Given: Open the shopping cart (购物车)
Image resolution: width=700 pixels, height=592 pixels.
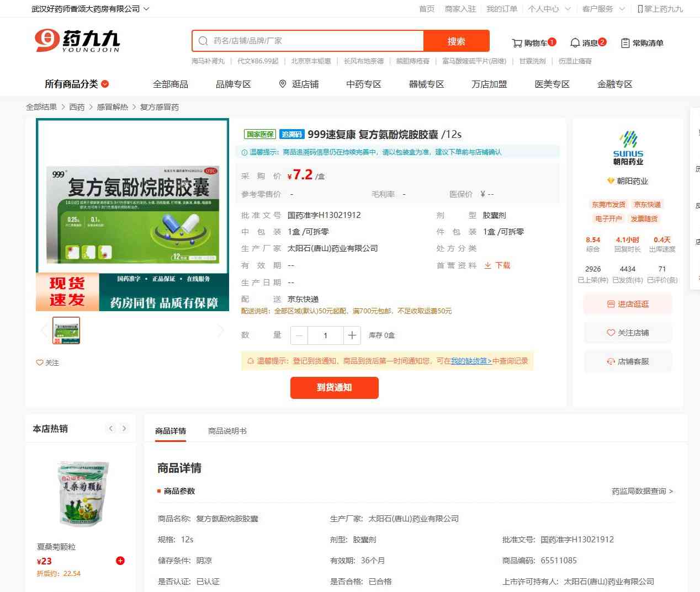Looking at the screenshot, I should pyautogui.click(x=533, y=43).
